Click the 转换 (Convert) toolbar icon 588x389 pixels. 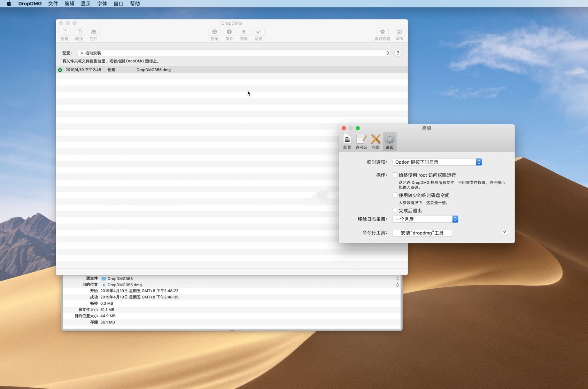[79, 32]
